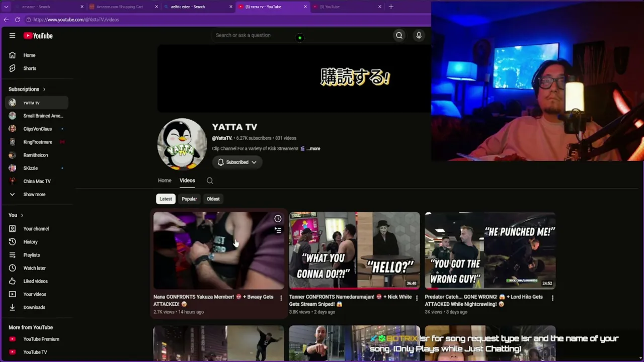Close the amazon - Search tab
This screenshot has height=362, width=644.
pyautogui.click(x=82, y=7)
